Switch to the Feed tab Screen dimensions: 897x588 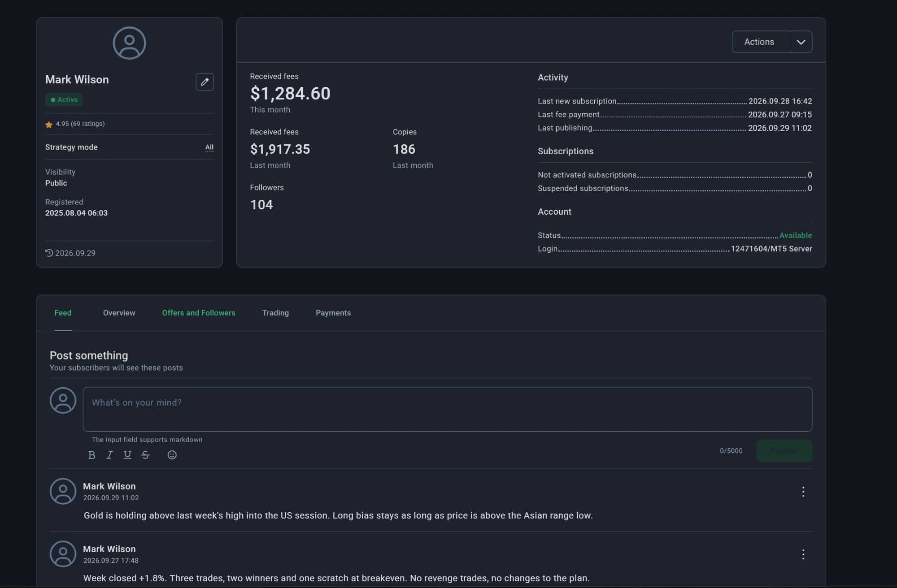click(63, 313)
